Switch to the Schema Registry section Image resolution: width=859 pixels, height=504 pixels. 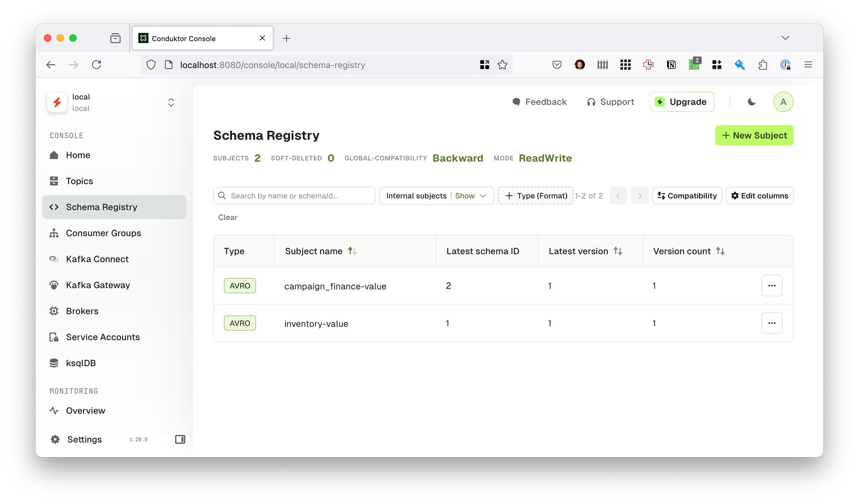coord(101,206)
